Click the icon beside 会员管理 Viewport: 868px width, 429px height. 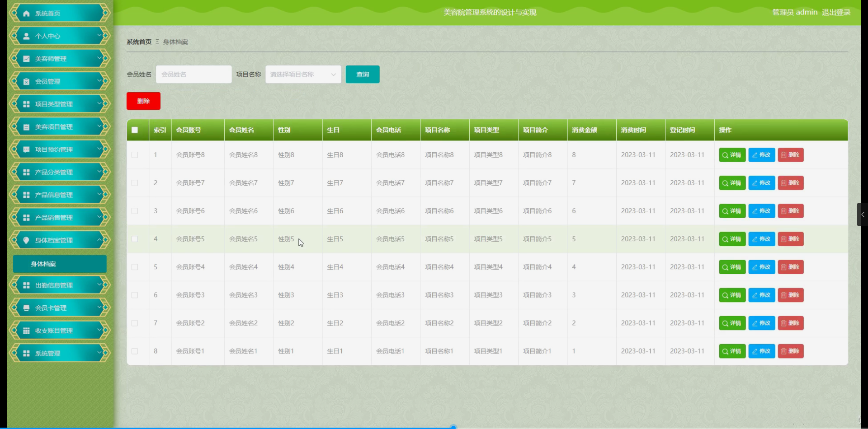[x=26, y=82]
